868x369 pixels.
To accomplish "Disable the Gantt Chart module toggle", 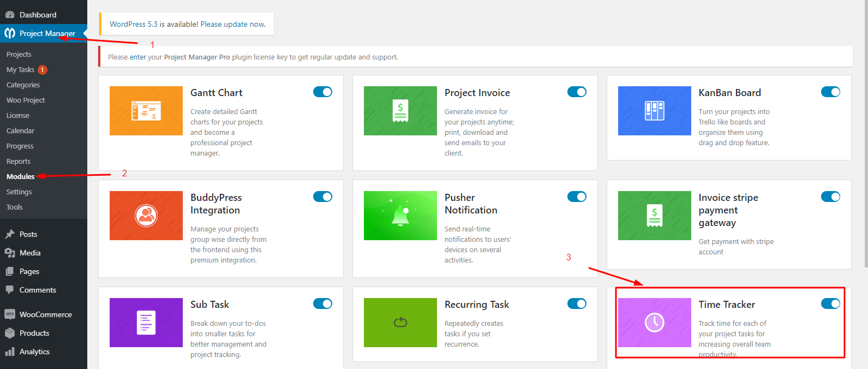I will click(322, 92).
